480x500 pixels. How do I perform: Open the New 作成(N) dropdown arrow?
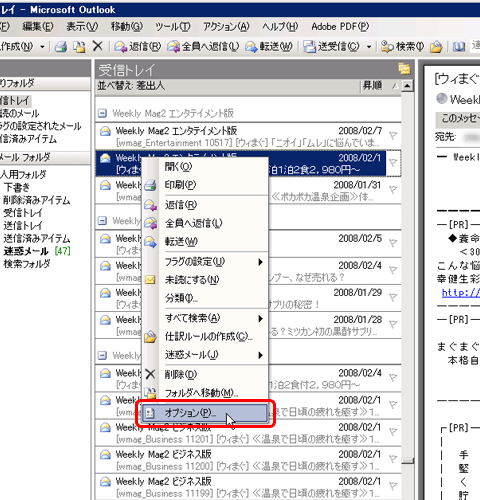[42, 47]
